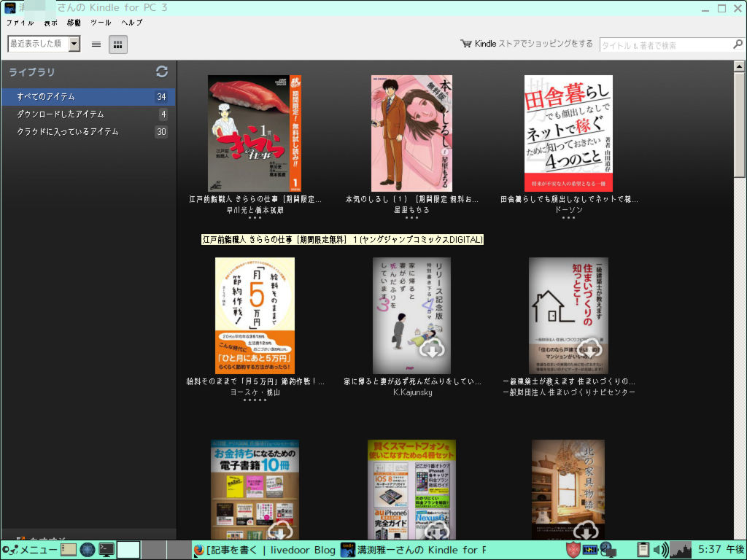Screen dimensions: 747x560
Task: Click the red shield tray icon
Action: (x=573, y=550)
